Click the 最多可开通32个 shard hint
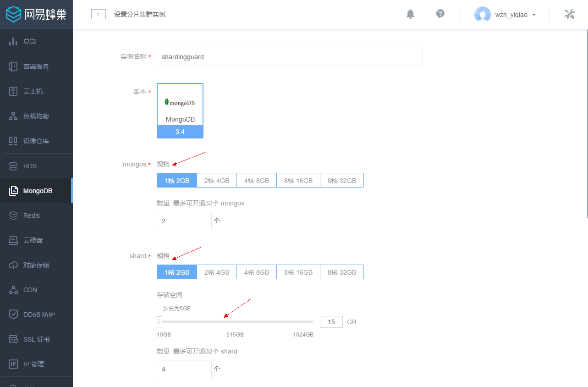The width and height of the screenshot is (588, 387). pos(205,351)
